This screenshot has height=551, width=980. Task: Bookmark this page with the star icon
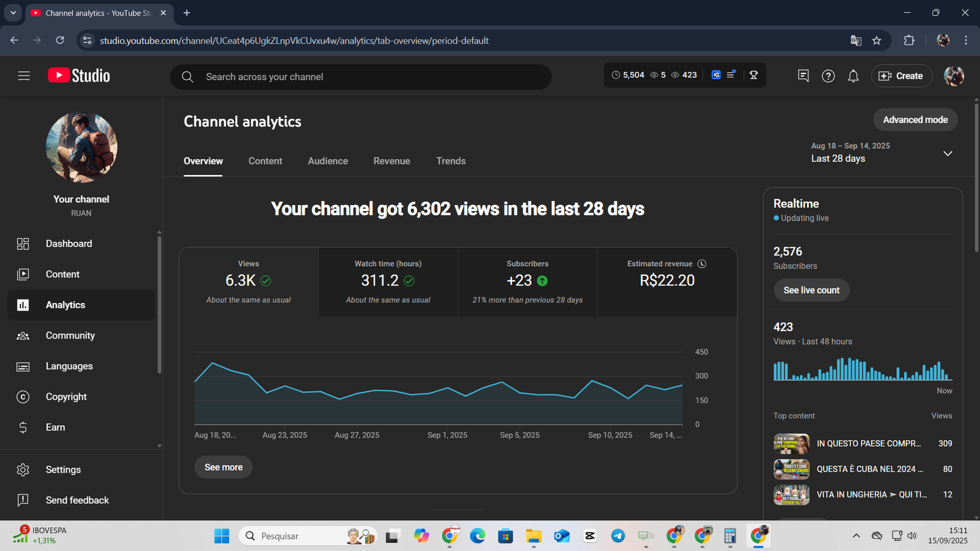(x=876, y=40)
